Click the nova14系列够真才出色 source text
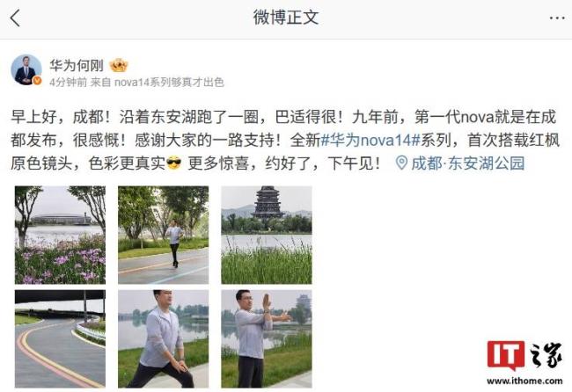 point(169,83)
